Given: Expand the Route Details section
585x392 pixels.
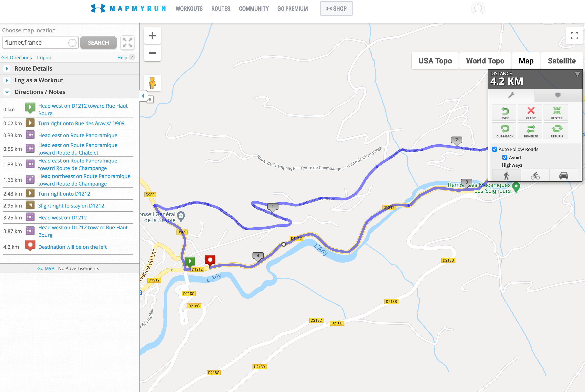Looking at the screenshot, I should pyautogui.click(x=33, y=68).
